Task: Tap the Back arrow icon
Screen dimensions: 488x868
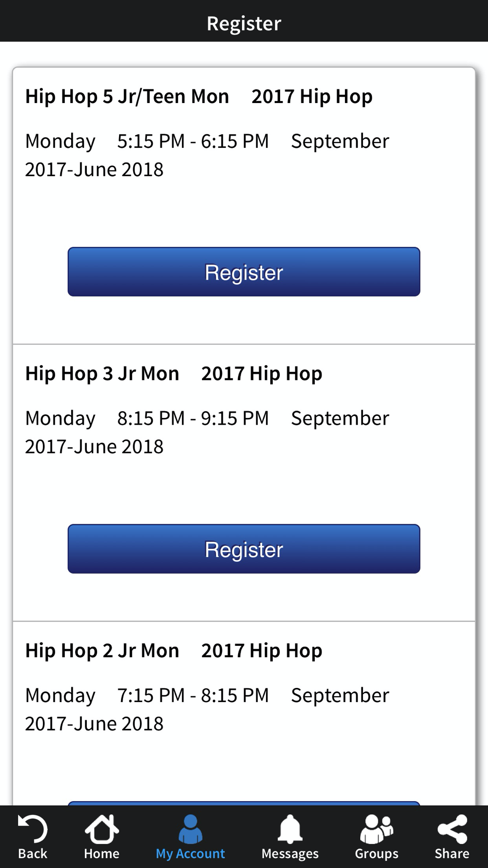Action: [x=33, y=829]
